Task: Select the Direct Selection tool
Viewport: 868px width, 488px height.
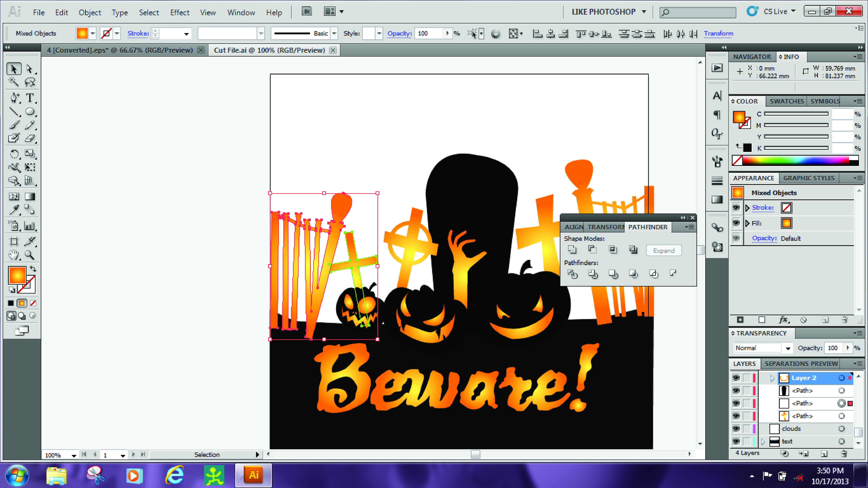Action: click(30, 69)
